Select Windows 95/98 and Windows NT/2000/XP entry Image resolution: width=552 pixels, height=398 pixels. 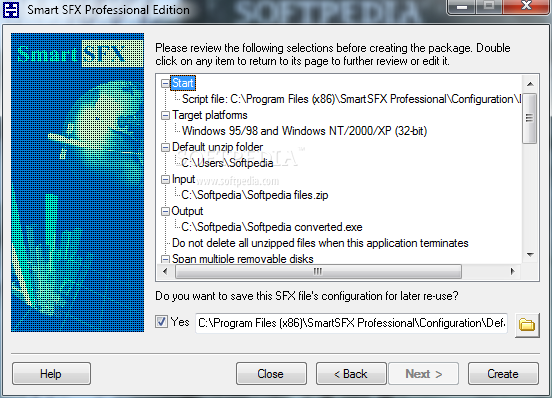coord(304,131)
